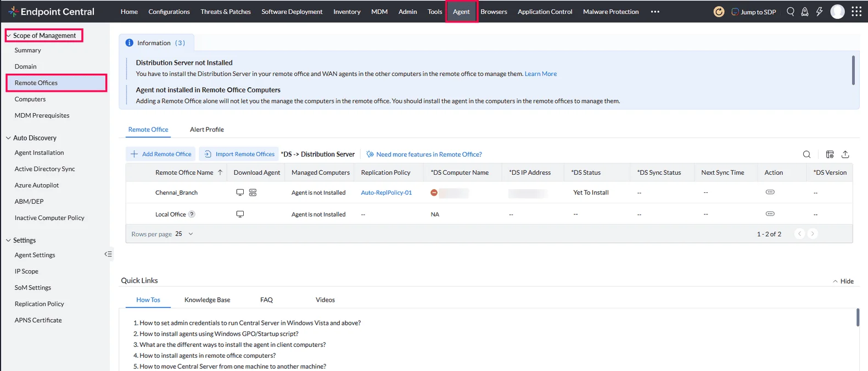The height and width of the screenshot is (371, 868).
Task: Open Agent Installation in sidebar
Action: [x=39, y=153]
